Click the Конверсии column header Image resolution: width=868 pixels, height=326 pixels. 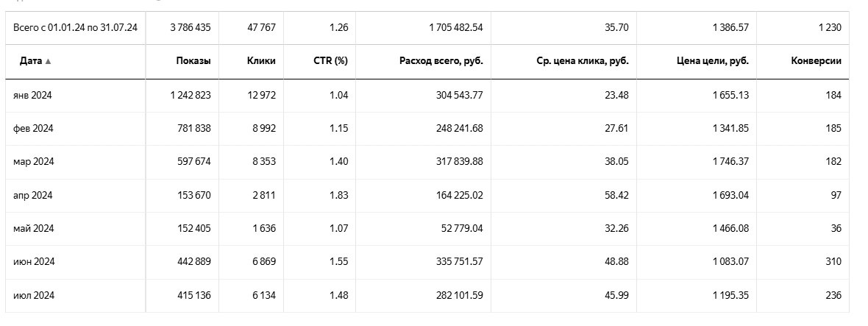tap(816, 61)
